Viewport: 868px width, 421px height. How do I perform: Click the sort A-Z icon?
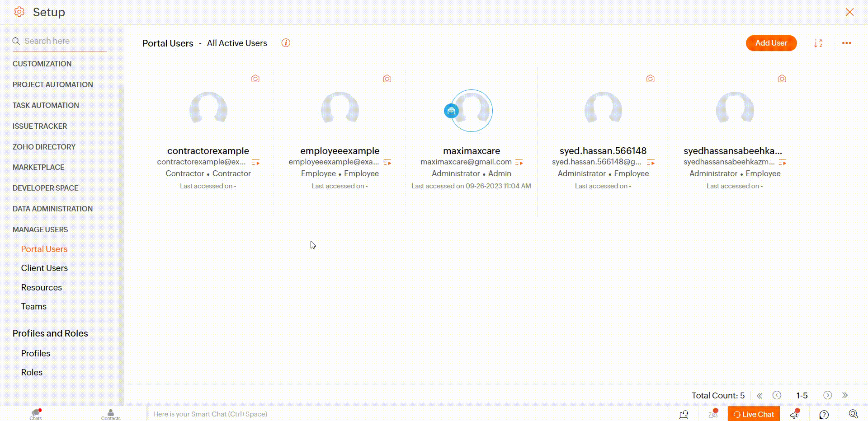(x=818, y=43)
